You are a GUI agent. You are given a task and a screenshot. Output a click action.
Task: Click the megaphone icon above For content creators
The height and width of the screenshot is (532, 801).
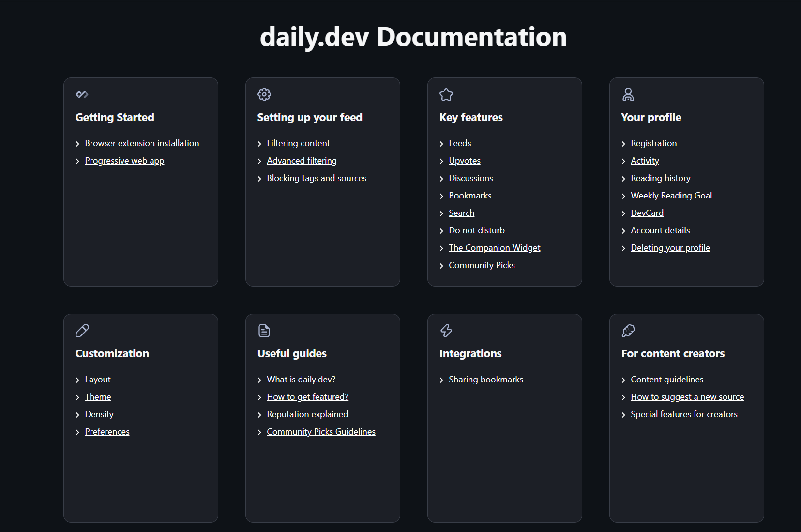tap(628, 331)
